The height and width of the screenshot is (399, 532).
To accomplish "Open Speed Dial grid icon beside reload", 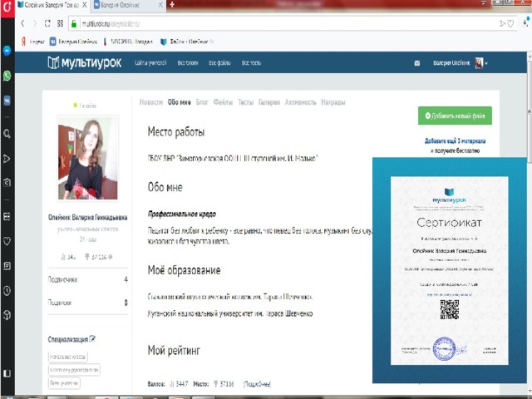I will click(x=60, y=23).
